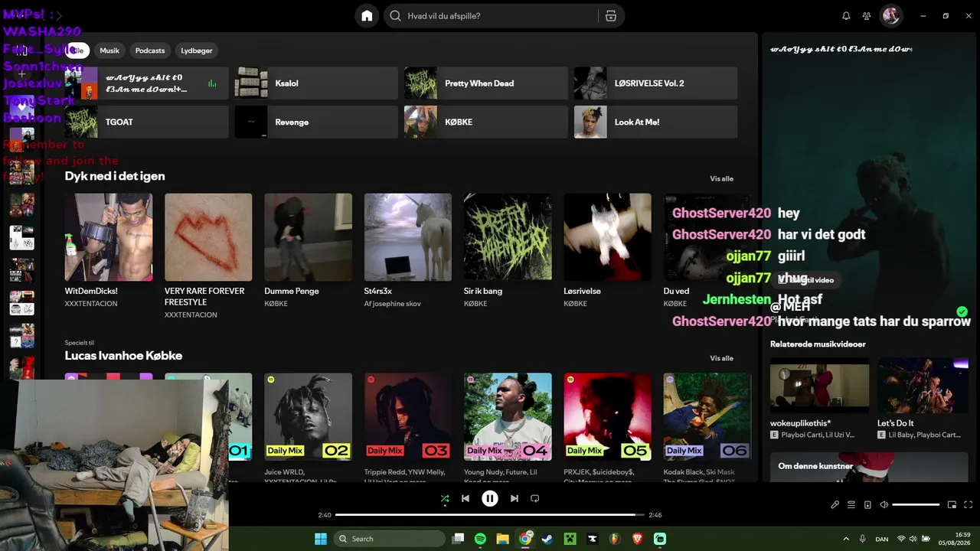980x551 pixels.
Task: Adjust the Spotify volume slider
Action: [916, 505]
